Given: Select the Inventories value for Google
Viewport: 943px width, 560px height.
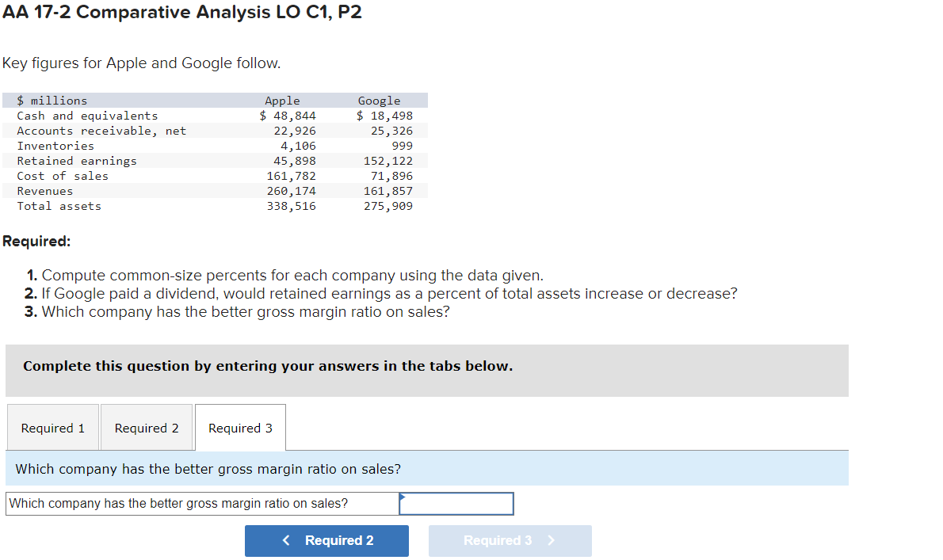Looking at the screenshot, I should point(402,146).
